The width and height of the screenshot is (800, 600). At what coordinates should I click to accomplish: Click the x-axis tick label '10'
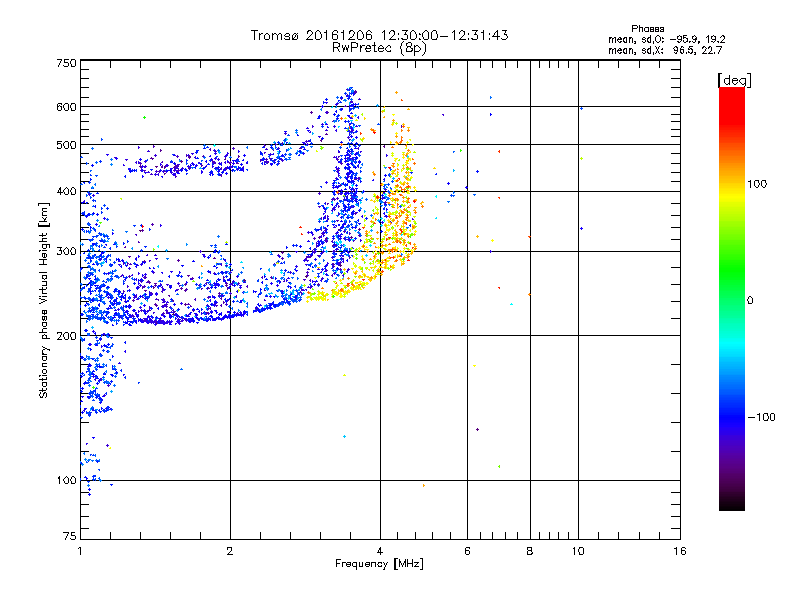coord(578,551)
